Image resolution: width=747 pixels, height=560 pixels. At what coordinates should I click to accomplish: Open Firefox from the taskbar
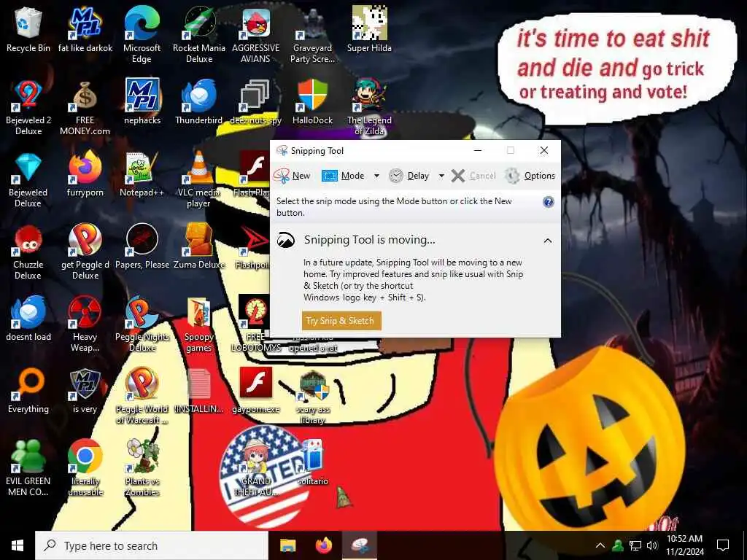pos(324,545)
